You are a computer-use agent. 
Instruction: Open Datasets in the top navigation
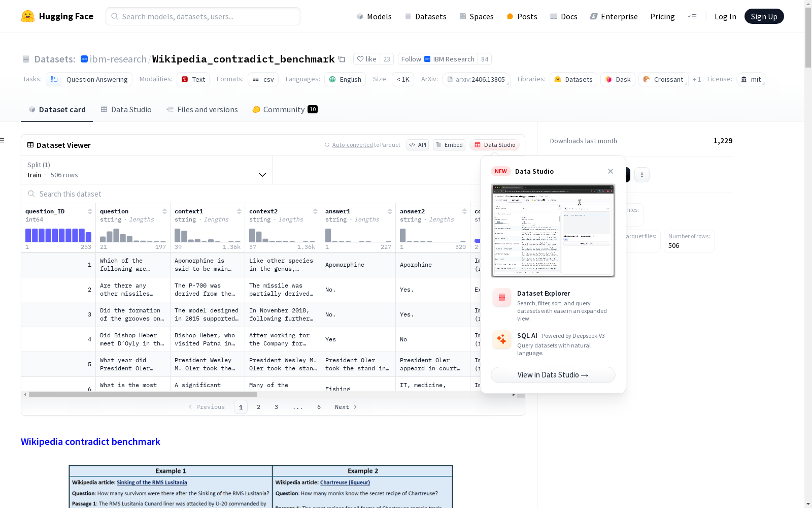(425, 16)
